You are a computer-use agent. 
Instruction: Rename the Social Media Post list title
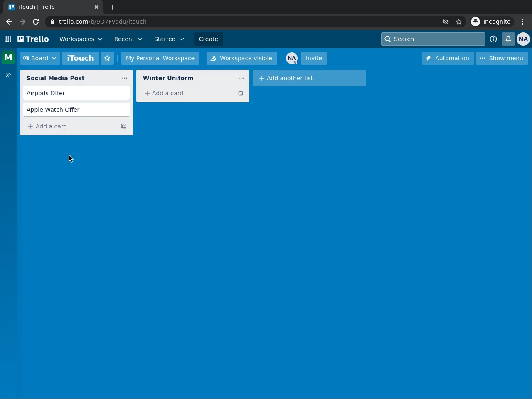(x=55, y=78)
